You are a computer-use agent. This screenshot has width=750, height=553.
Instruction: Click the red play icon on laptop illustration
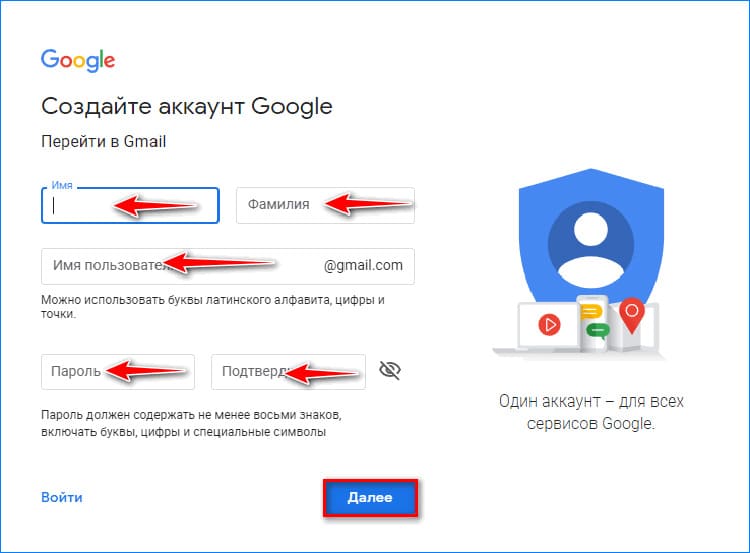pos(549,325)
